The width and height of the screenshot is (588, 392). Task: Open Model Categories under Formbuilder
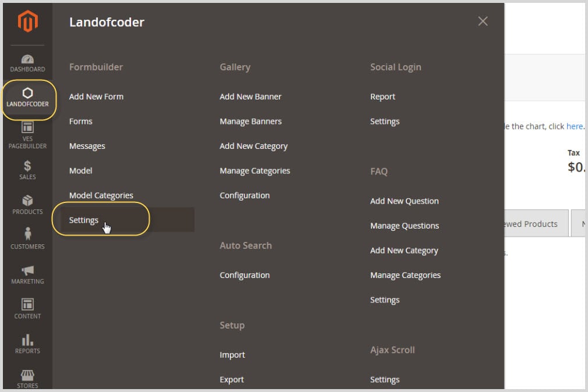pyautogui.click(x=101, y=195)
